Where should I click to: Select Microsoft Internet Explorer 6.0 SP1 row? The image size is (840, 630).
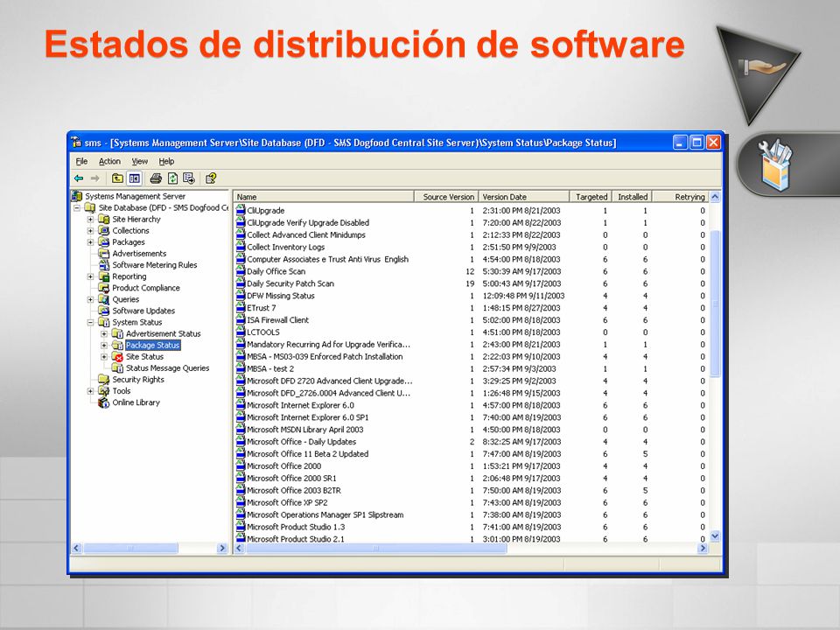pyautogui.click(x=472, y=417)
